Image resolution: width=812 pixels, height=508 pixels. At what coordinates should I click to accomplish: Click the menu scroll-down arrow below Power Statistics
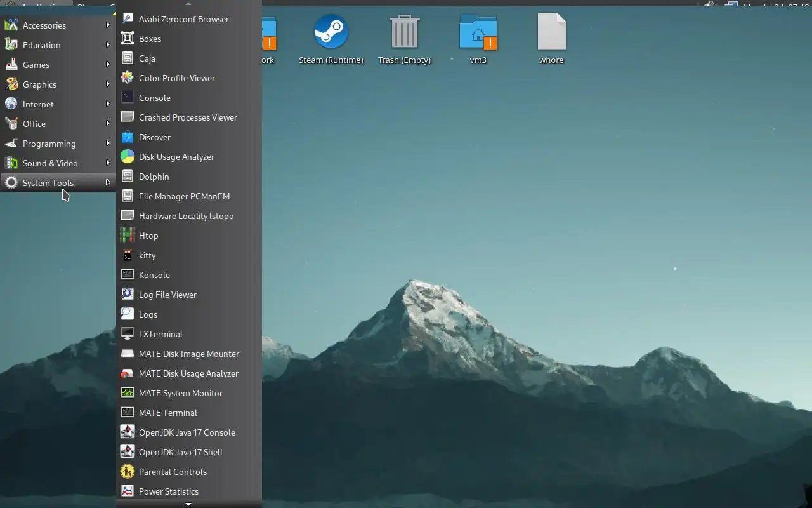click(188, 504)
